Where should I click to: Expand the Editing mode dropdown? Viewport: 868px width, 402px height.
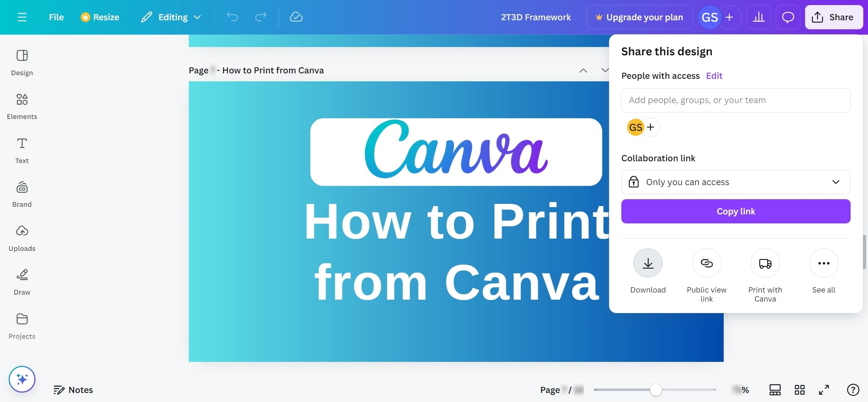coord(171,17)
